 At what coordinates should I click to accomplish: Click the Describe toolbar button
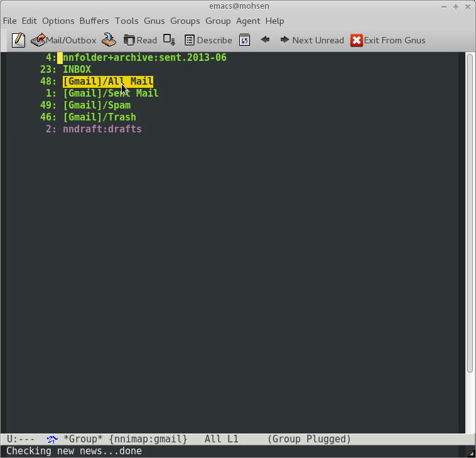pyautogui.click(x=208, y=40)
